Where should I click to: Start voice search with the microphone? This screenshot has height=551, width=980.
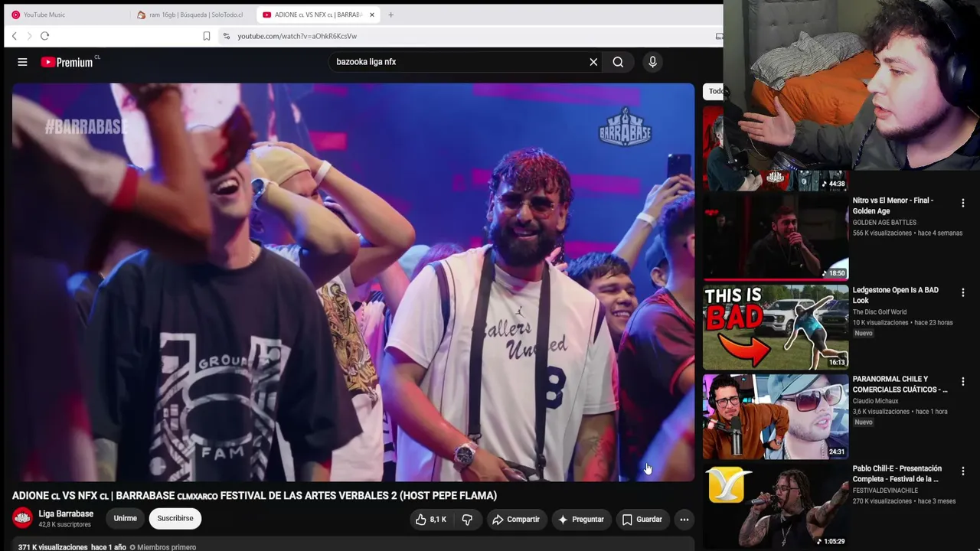(652, 62)
